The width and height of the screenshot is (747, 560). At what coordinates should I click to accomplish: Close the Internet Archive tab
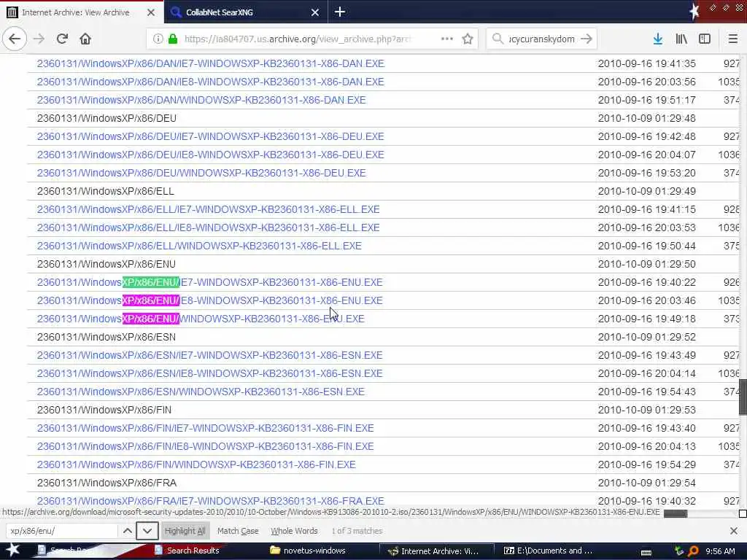(150, 12)
